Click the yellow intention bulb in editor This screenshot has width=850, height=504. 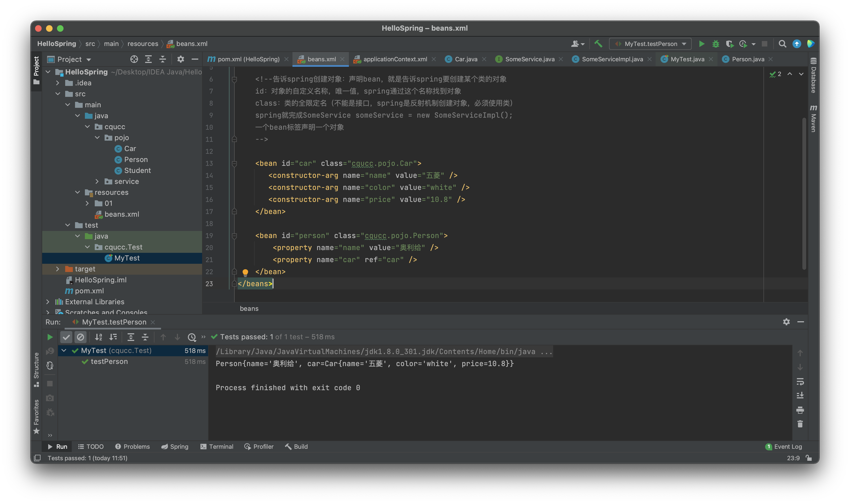pos(245,272)
